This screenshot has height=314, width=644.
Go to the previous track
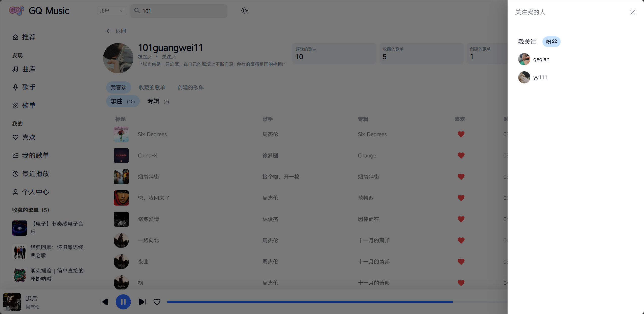click(x=104, y=302)
